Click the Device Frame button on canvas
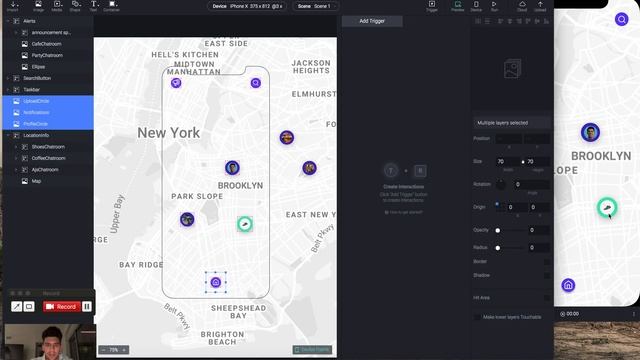Screen dimensions: 640x360 312,350
